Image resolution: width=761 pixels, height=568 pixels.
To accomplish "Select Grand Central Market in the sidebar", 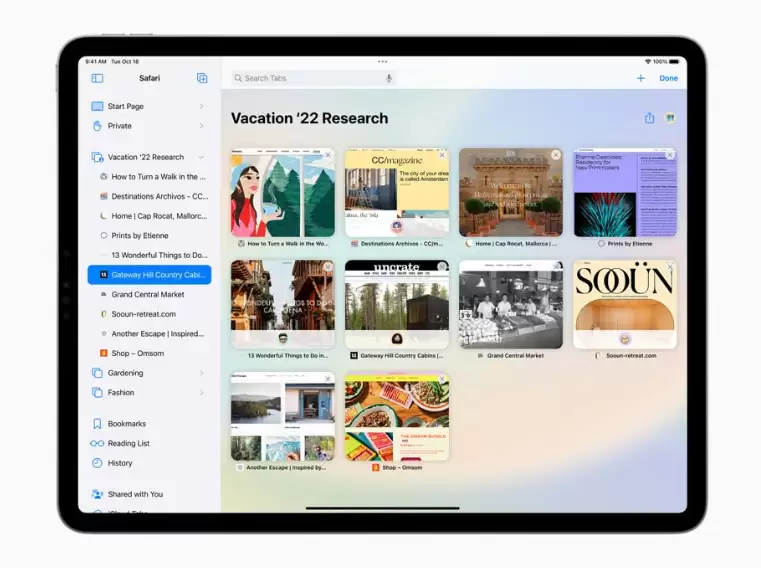I will (149, 295).
